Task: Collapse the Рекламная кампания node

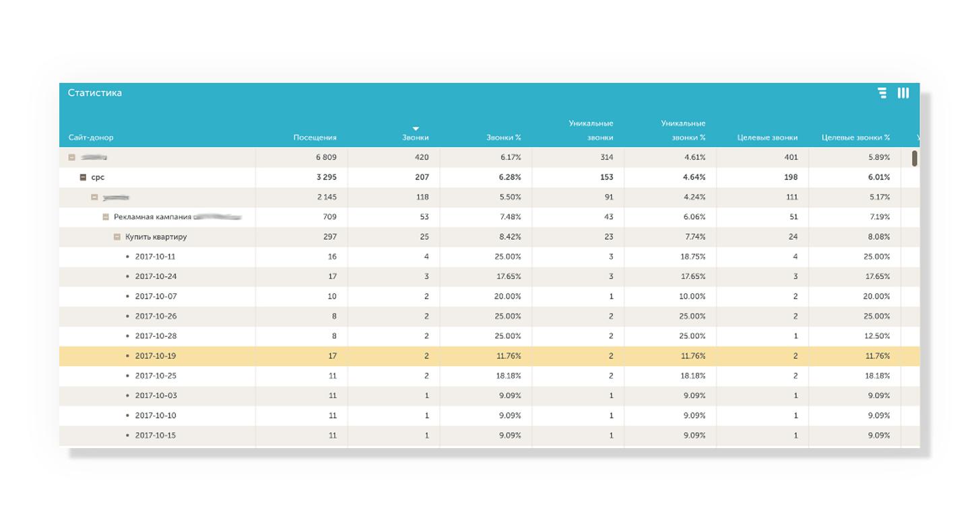Action: [106, 217]
